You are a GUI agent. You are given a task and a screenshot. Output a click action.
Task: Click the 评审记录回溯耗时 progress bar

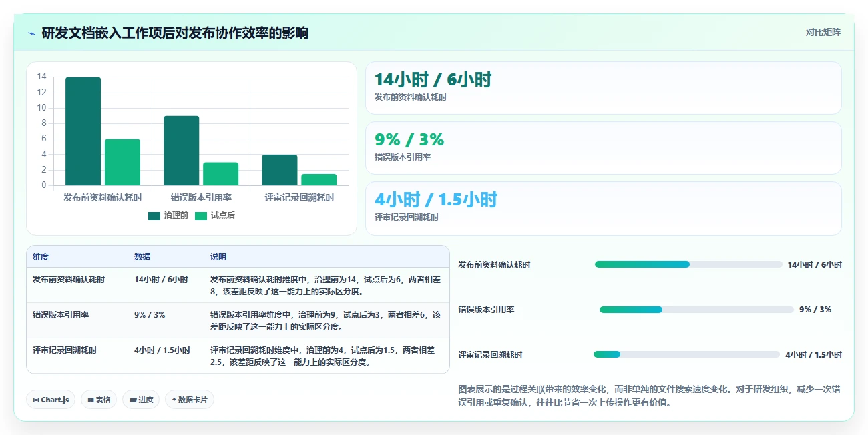(x=686, y=354)
